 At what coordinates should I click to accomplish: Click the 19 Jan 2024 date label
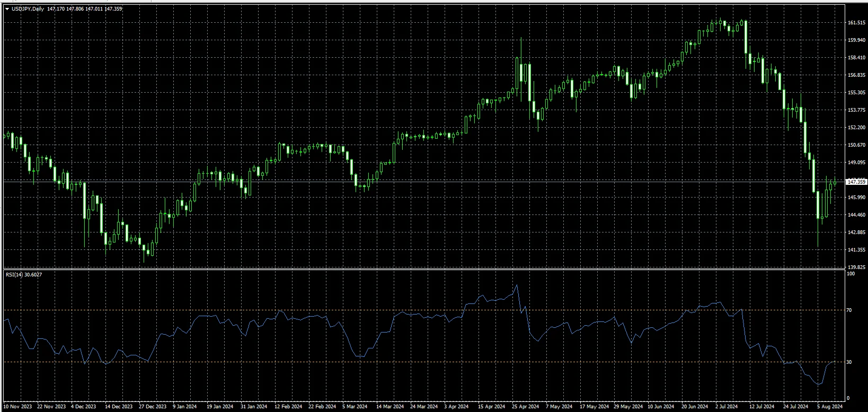(220, 407)
